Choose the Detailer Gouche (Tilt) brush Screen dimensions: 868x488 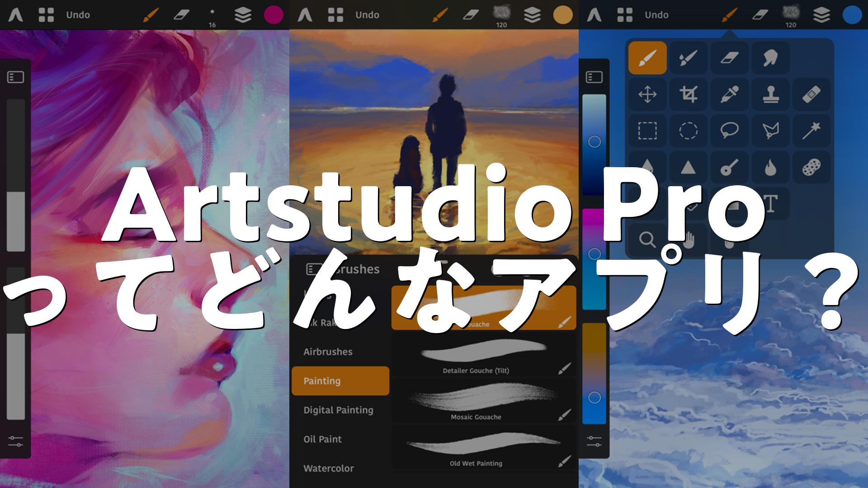click(484, 355)
